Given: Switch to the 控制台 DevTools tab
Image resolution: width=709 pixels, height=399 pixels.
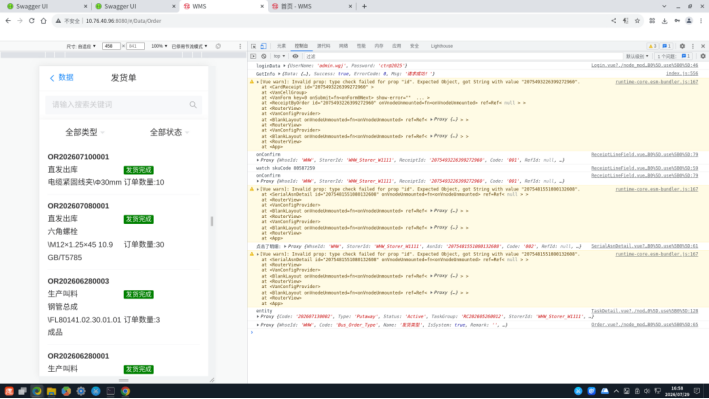Looking at the screenshot, I should pos(301,46).
